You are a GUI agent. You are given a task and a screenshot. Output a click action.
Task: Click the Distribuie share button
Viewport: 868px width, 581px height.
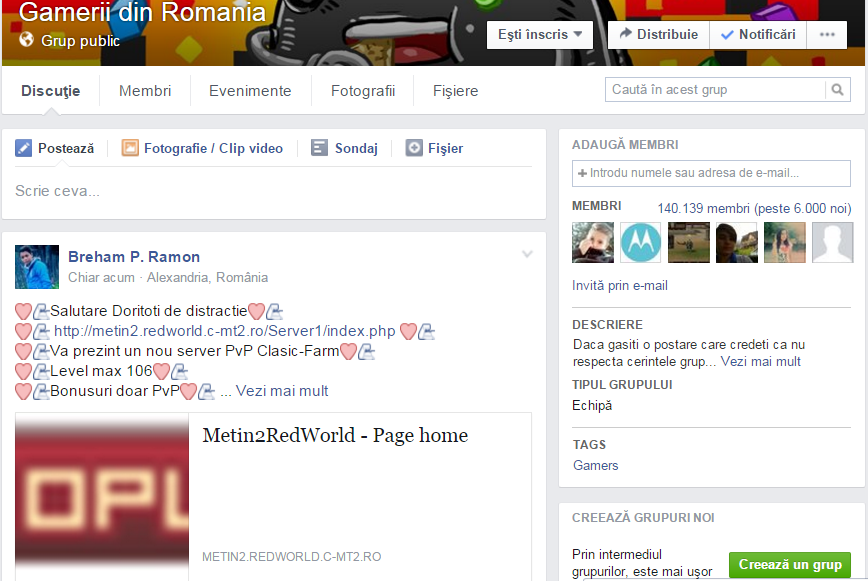tap(659, 34)
